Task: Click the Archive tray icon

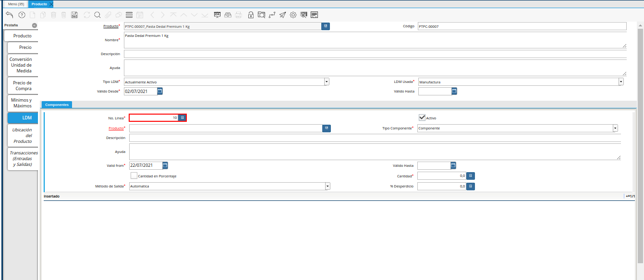Action: coord(228,15)
